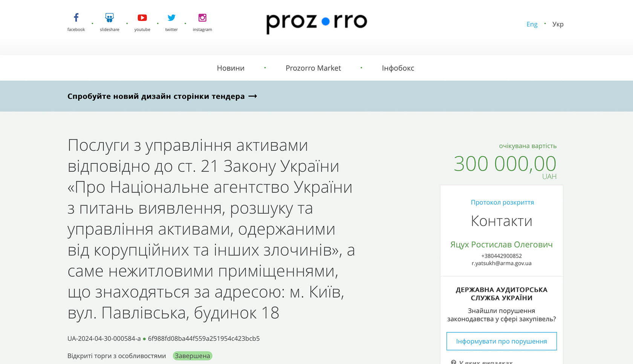Screen dimensions: 633x364
Task: Click the question mark icon below violation button
Action: (454, 362)
